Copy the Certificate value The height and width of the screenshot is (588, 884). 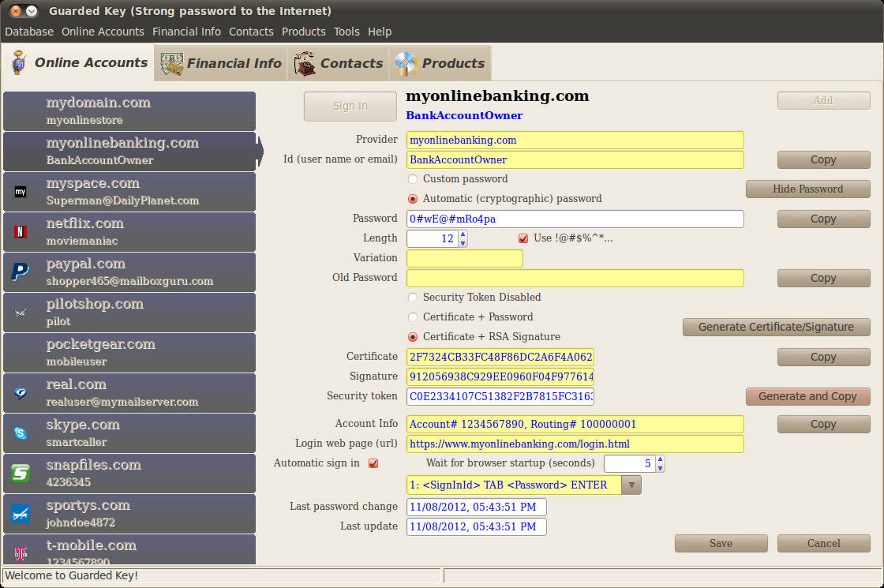(x=823, y=357)
